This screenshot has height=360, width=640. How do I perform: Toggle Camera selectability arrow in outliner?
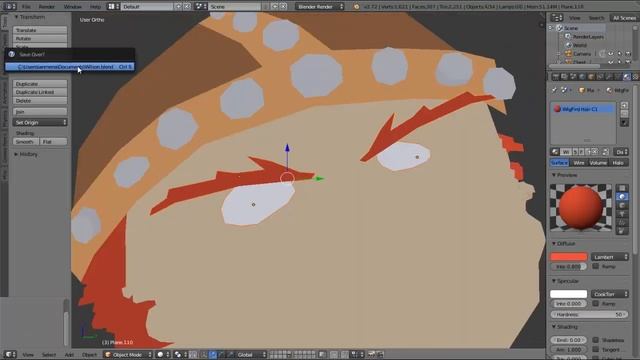point(620,53)
